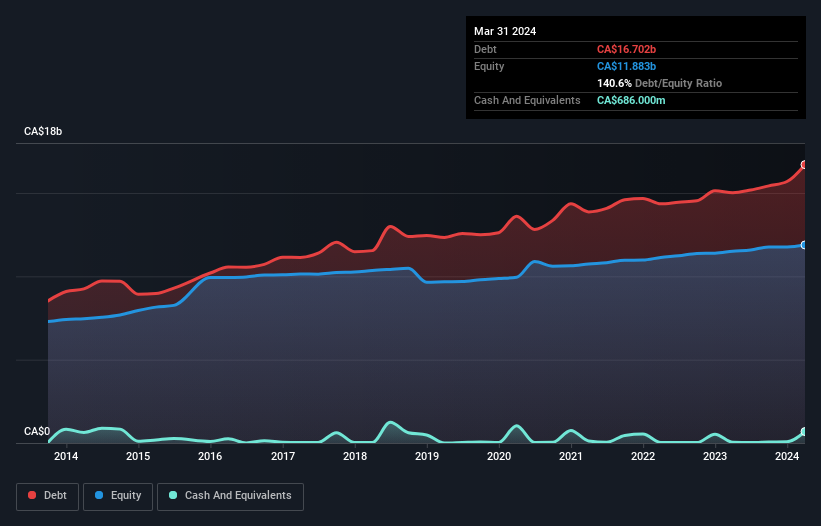Toggle the Debt series legend button
This screenshot has height=526, width=821.
coord(48,496)
